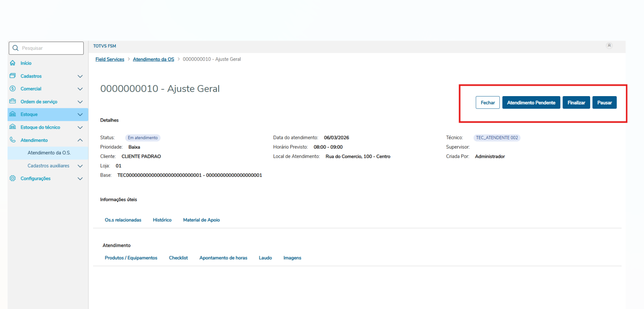Viewport: 644px width, 309px height.
Task: Click the Cadastros sidebar icon
Action: coord(13,76)
